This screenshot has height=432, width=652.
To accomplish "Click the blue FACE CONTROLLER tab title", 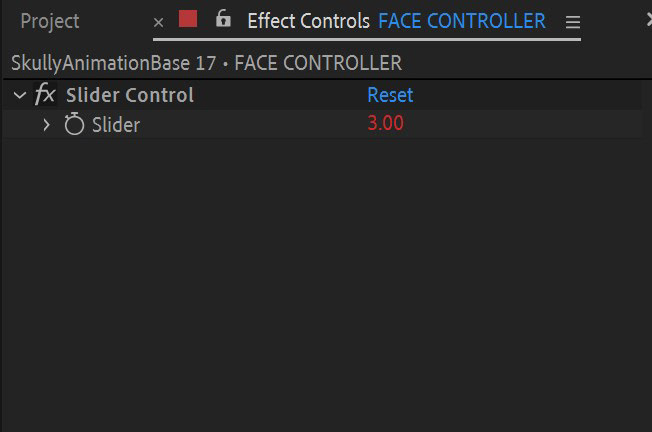I will [x=462, y=21].
